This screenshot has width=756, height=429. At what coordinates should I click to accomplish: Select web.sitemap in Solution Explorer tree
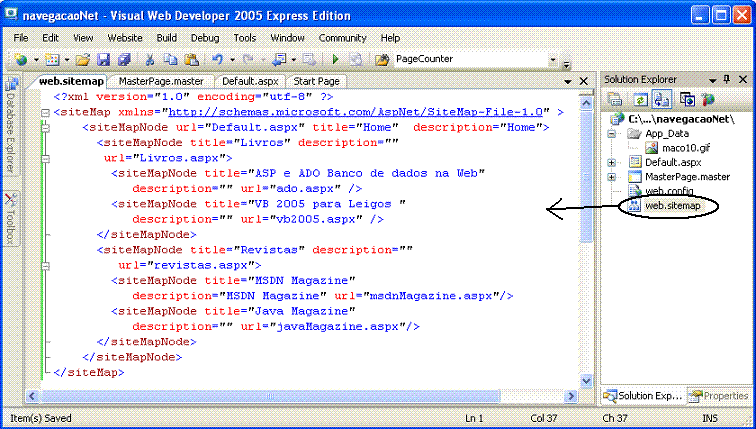(673, 206)
